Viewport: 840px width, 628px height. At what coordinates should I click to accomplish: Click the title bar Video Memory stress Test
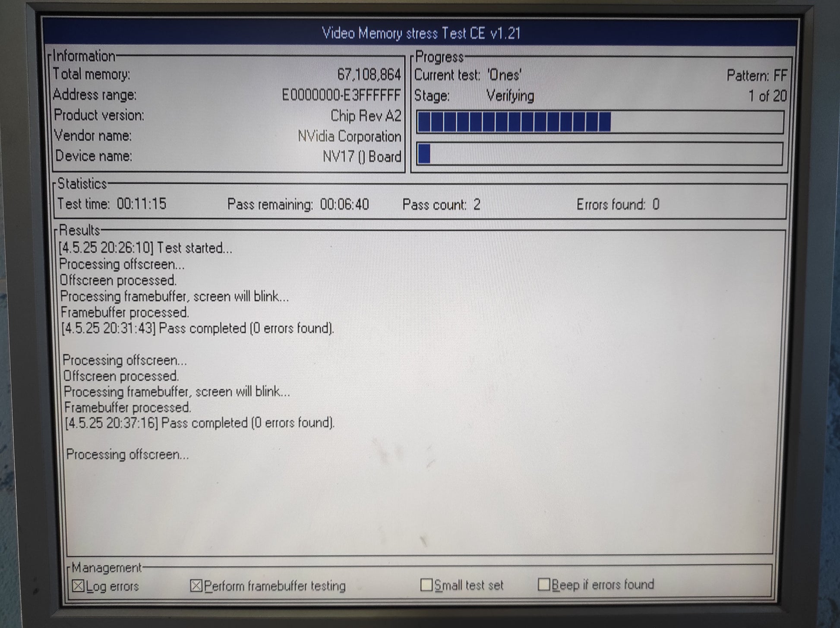(x=420, y=33)
